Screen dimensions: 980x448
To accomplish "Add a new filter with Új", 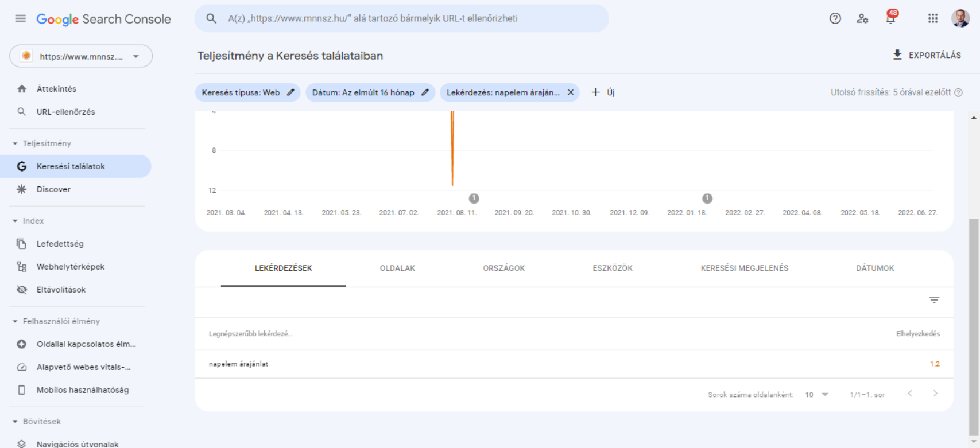I will point(603,92).
